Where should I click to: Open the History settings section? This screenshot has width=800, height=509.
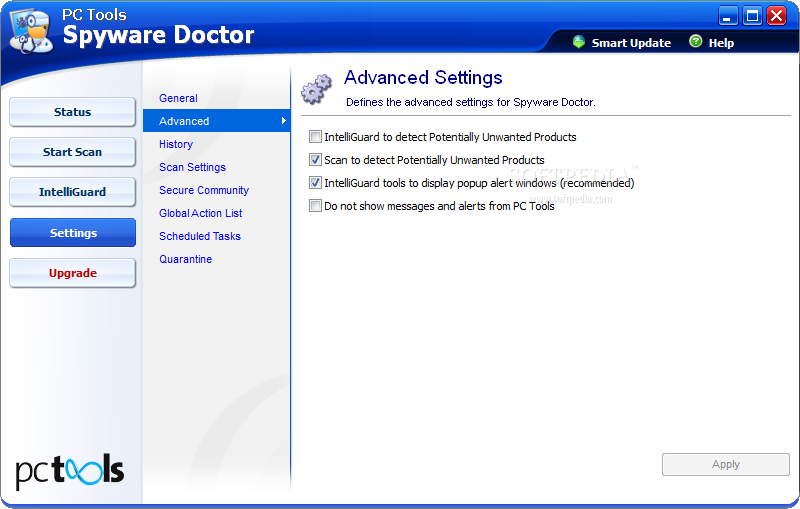coord(176,144)
